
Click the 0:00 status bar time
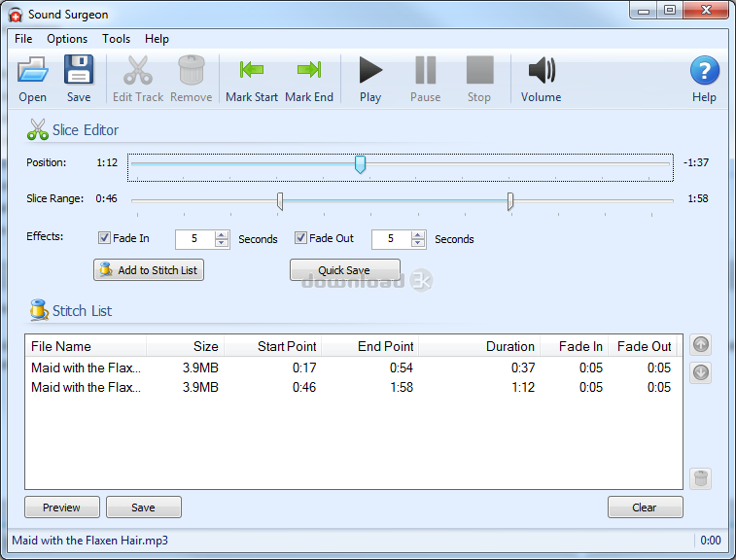710,541
